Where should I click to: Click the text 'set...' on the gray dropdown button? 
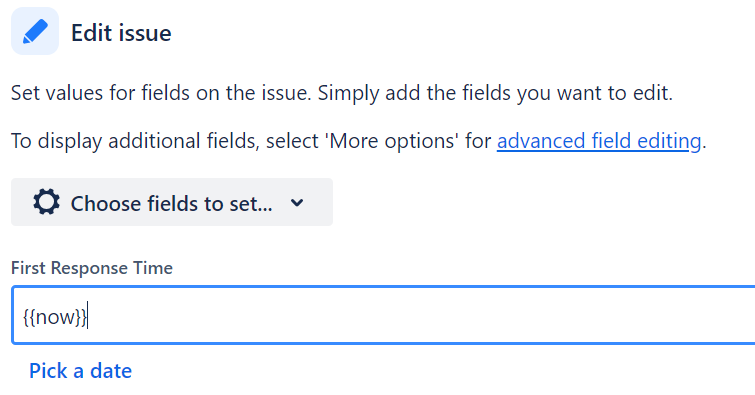pyautogui.click(x=251, y=203)
